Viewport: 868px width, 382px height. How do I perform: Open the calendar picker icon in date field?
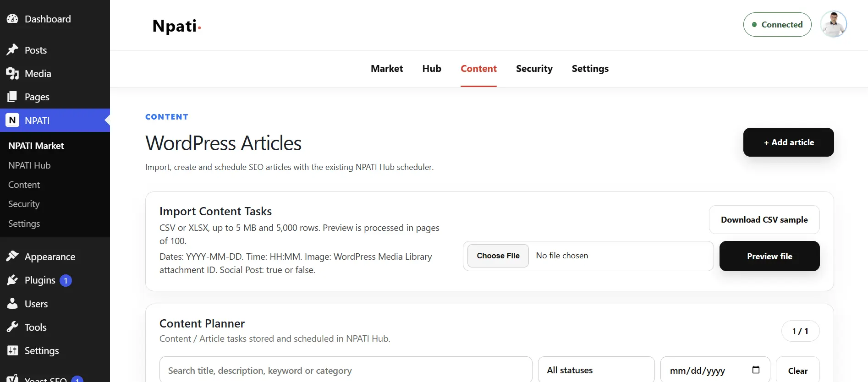[x=756, y=370]
